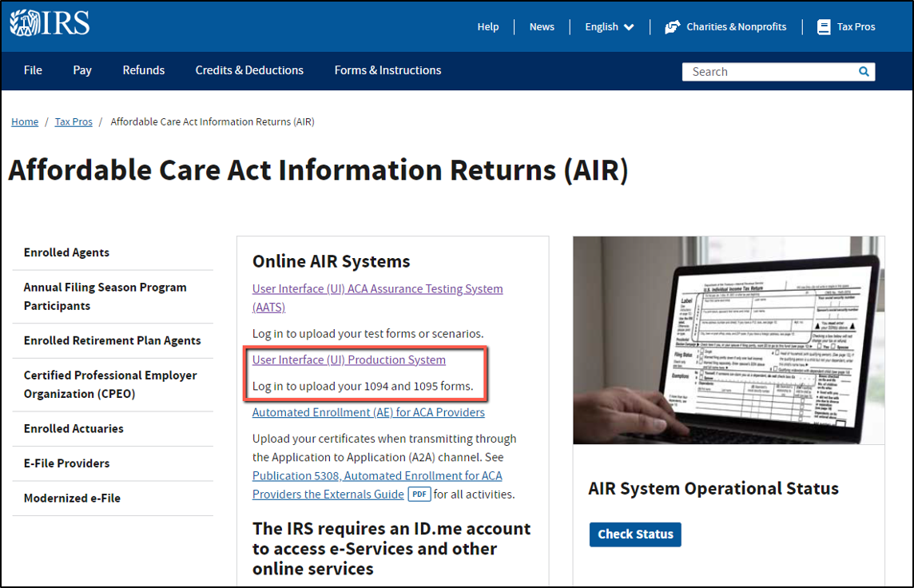Click the AIR System Operational Status heading
Image resolution: width=914 pixels, height=588 pixels.
click(x=713, y=488)
